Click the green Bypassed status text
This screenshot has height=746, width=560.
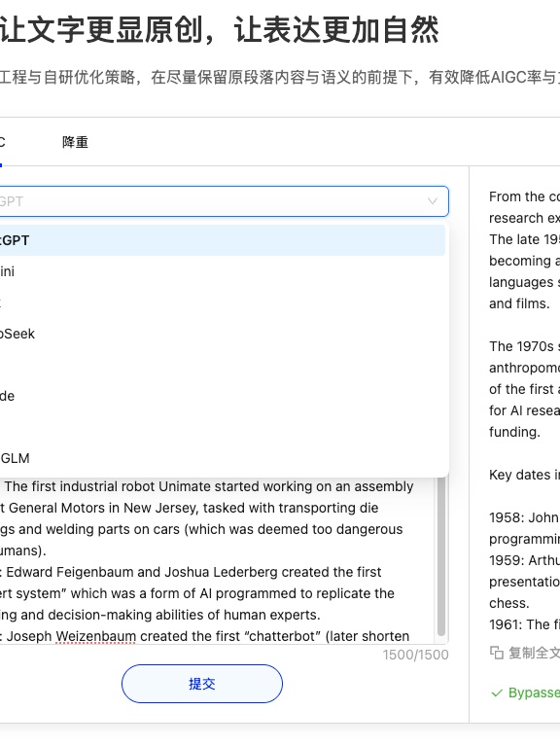pyautogui.click(x=534, y=693)
